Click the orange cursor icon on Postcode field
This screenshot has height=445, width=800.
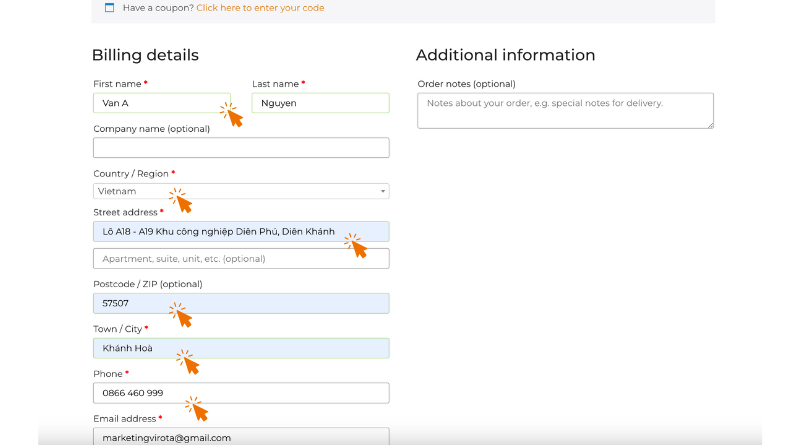tap(181, 314)
